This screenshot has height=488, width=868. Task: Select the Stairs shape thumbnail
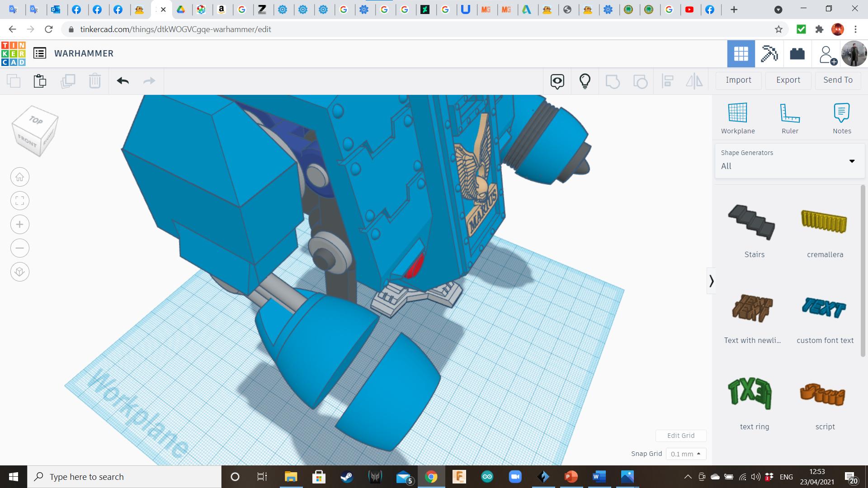point(752,222)
